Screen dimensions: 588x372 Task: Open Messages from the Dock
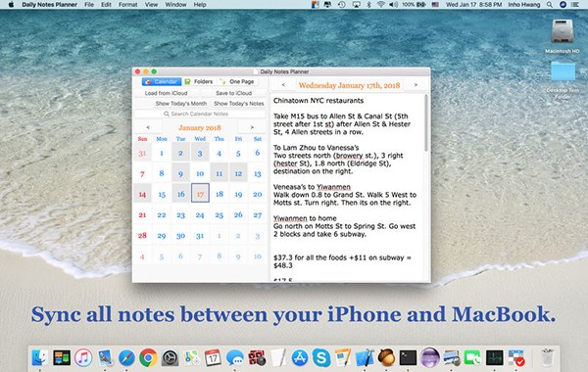point(235,357)
